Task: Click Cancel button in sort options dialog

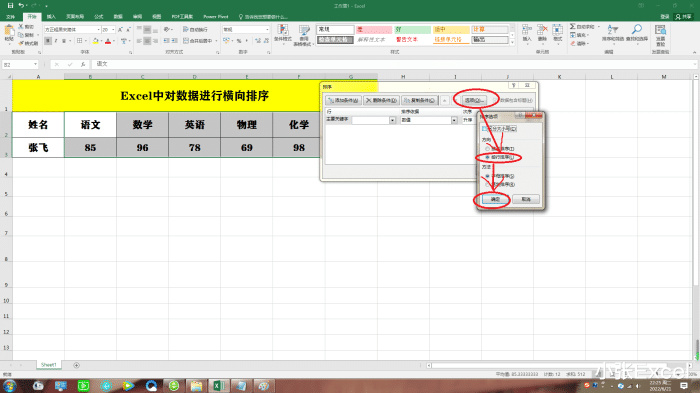Action: pyautogui.click(x=526, y=199)
